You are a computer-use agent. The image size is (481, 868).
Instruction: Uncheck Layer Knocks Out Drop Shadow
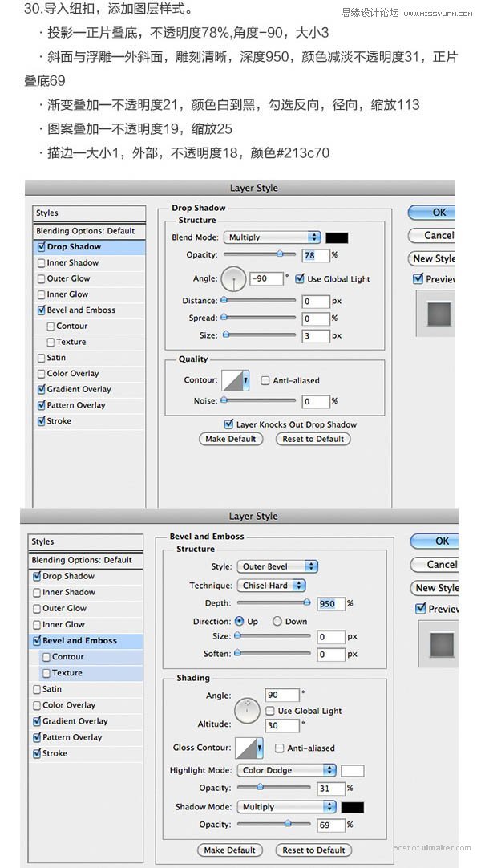(228, 424)
